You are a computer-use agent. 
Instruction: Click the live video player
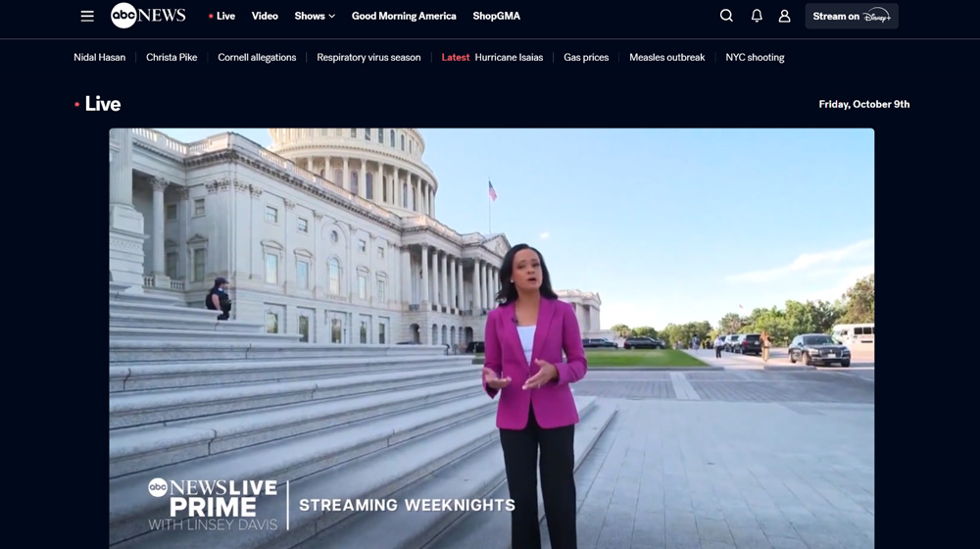492,338
